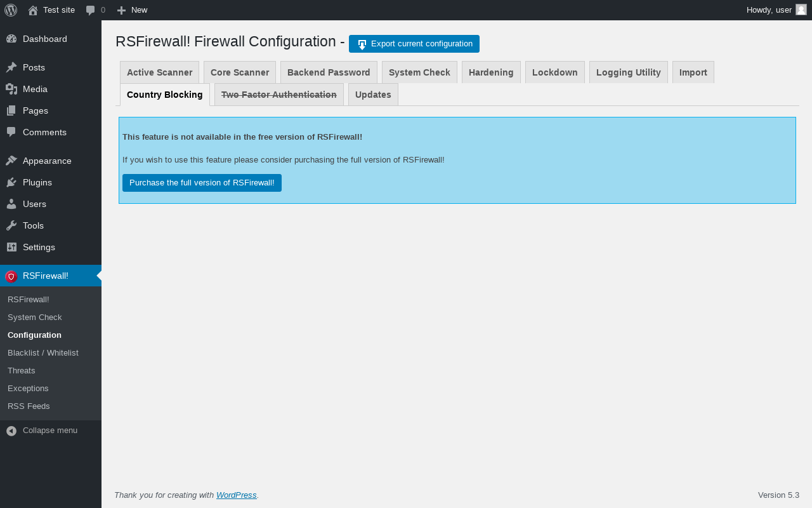The width and height of the screenshot is (812, 508).
Task: Click Purchase the full version of RSFirewall!
Action: [202, 183]
